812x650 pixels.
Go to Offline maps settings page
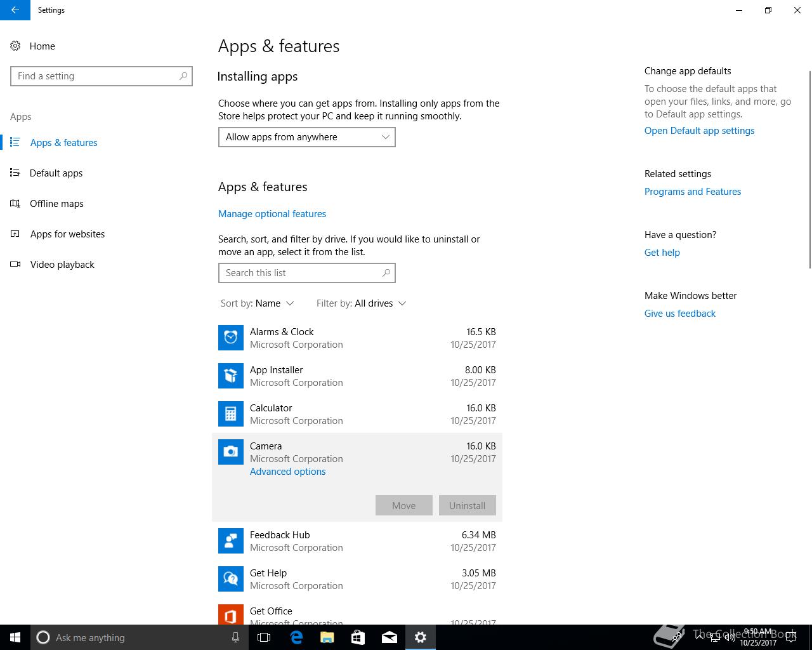[x=57, y=203]
